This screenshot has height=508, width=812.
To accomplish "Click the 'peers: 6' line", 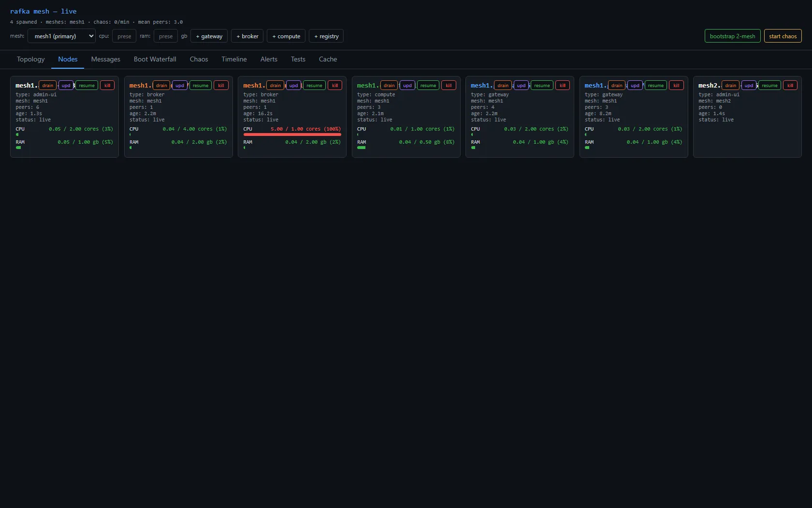I will (x=27, y=107).
